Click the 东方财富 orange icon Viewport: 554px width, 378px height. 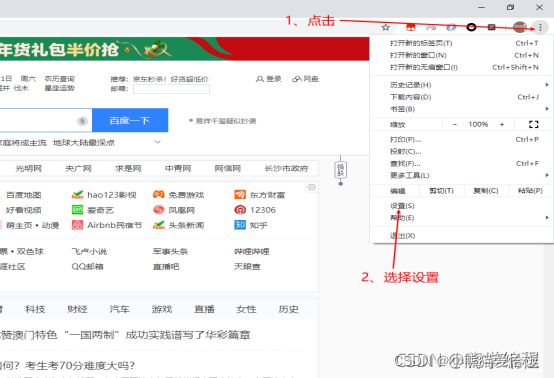coord(240,195)
